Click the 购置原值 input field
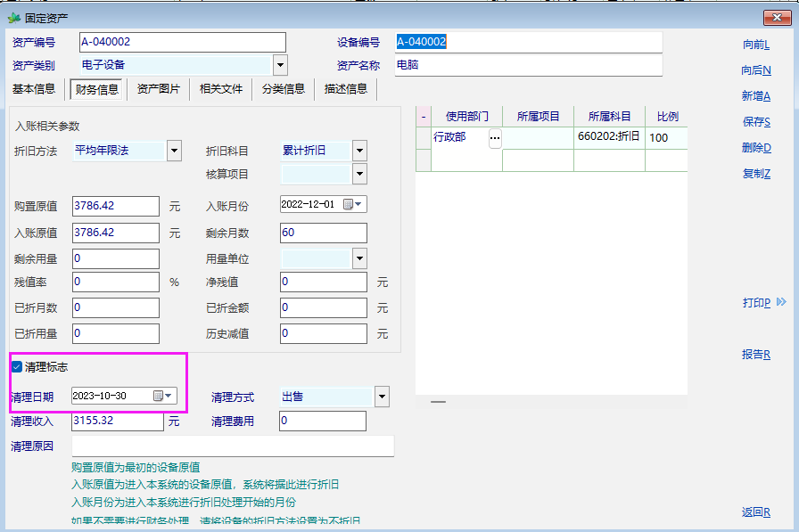 (x=115, y=206)
